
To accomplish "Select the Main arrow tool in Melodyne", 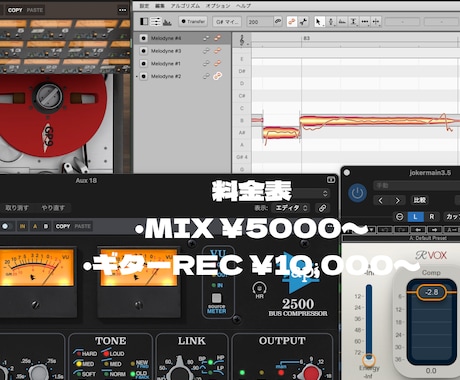I will point(319,22).
